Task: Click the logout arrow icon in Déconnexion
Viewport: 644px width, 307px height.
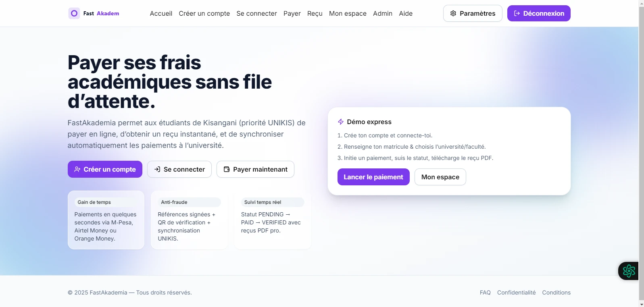Action: [517, 13]
